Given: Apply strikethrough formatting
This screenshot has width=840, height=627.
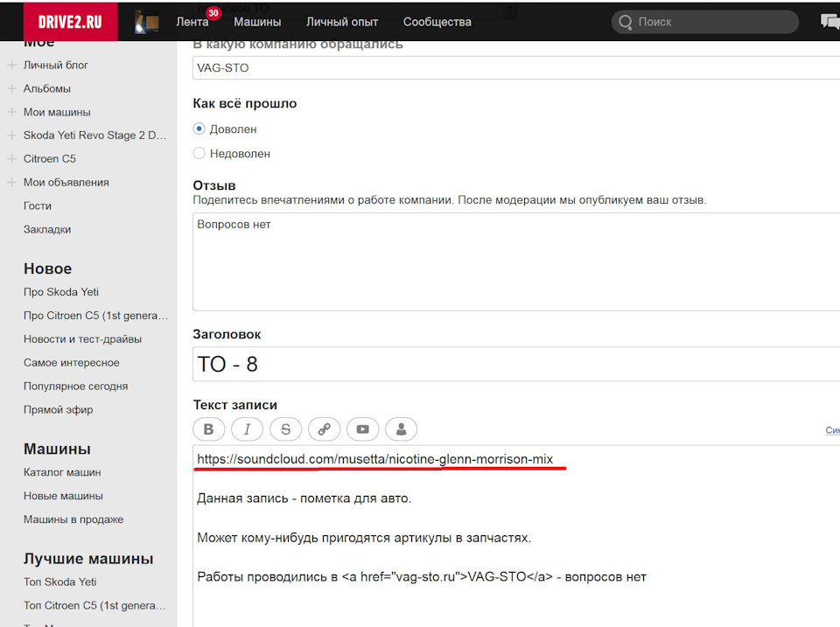Looking at the screenshot, I should click(x=285, y=428).
